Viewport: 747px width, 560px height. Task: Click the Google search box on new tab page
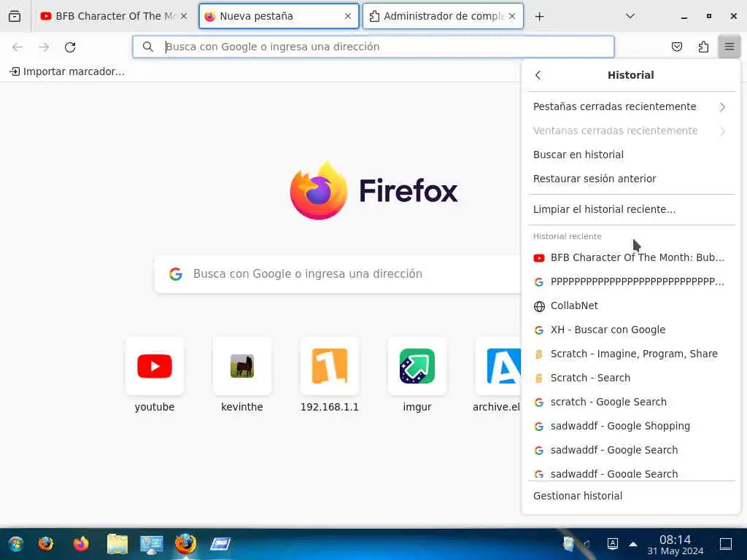337,274
